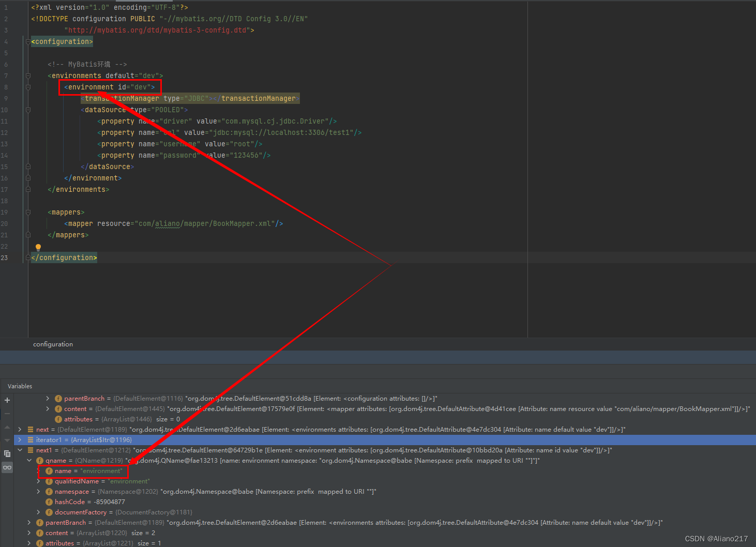Expand the next DefaultElement@1189 variable
756x547 pixels.
[20, 430]
